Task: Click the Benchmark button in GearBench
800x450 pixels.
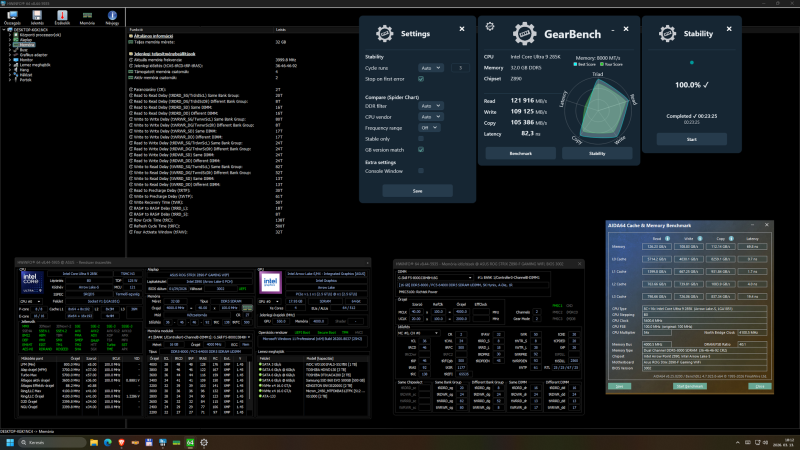Action: [x=520, y=153]
